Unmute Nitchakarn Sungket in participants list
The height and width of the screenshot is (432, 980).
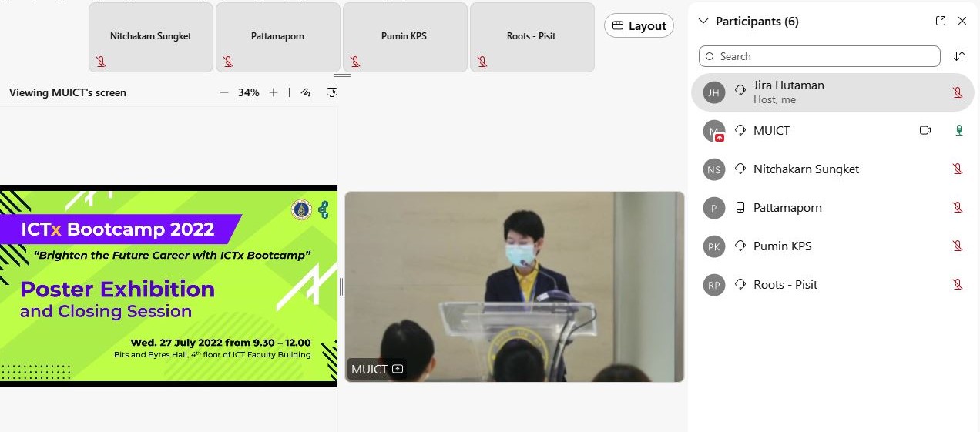[x=958, y=169]
